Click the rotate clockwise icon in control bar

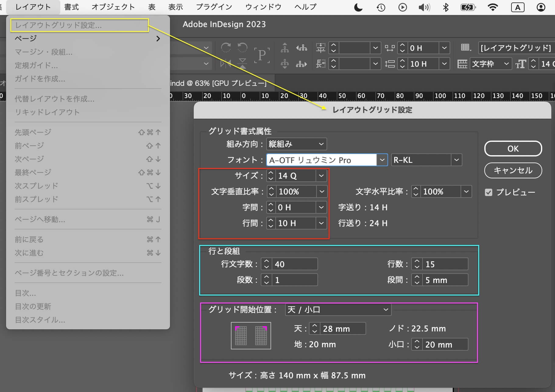pyautogui.click(x=226, y=47)
